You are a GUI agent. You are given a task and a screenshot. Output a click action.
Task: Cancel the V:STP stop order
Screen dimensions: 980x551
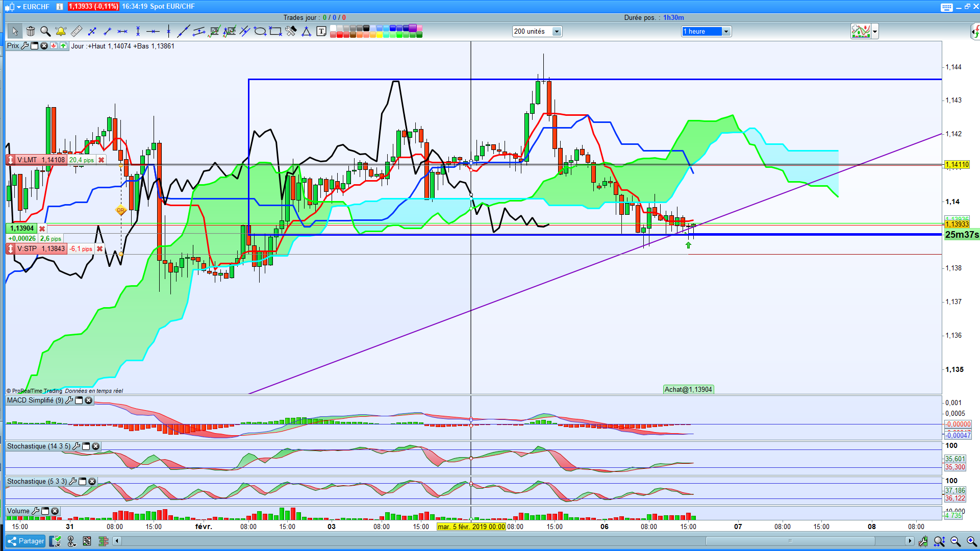tap(100, 249)
